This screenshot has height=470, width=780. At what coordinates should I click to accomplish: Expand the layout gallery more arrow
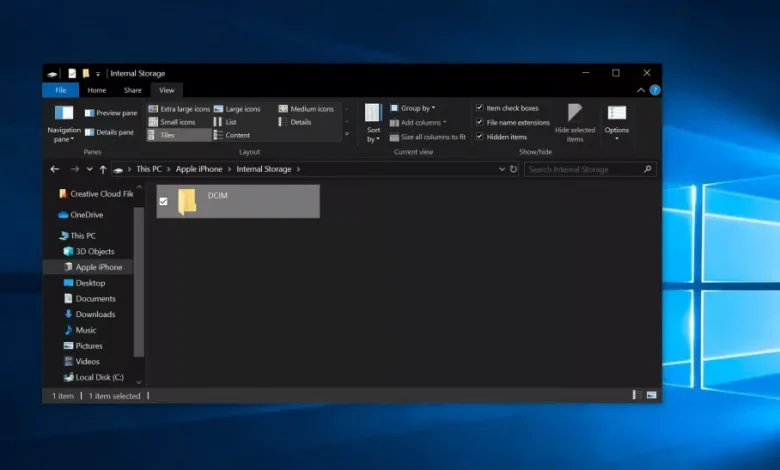click(x=347, y=134)
